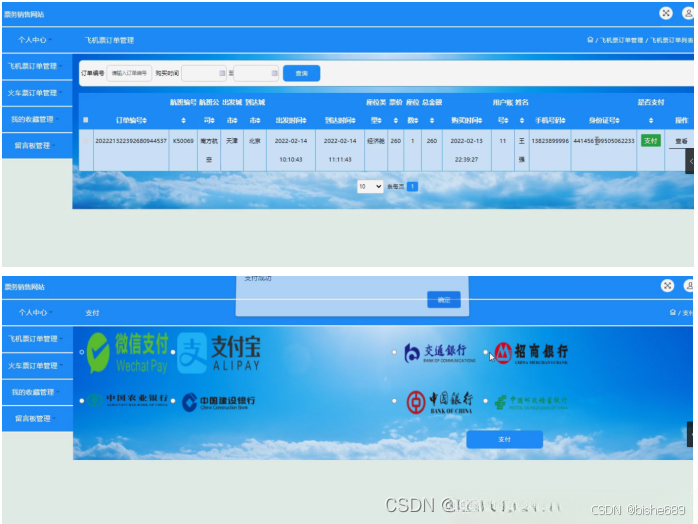The image size is (698, 524).
Task: Focus the purchase end date input
Action: (256, 73)
